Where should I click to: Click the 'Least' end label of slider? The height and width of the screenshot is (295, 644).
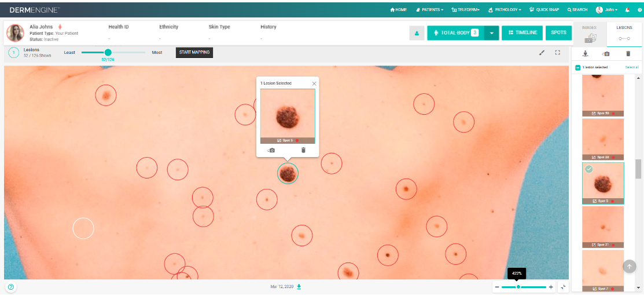click(69, 52)
